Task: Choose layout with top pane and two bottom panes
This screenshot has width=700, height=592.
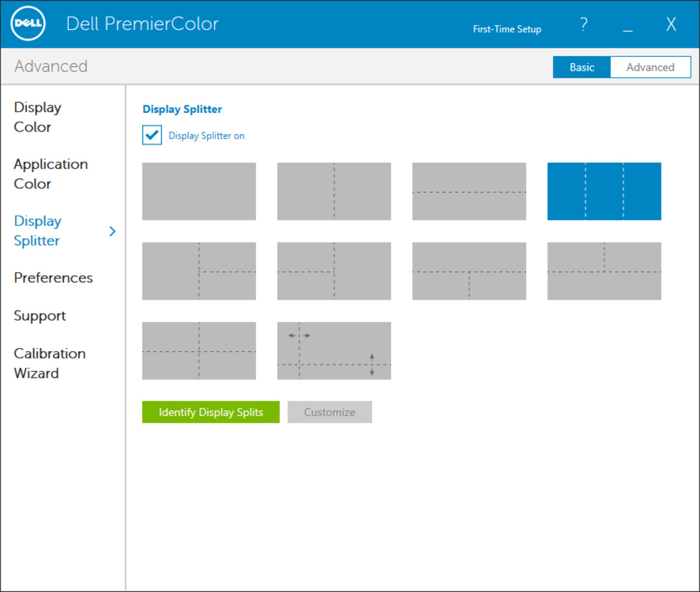Action: [x=469, y=271]
